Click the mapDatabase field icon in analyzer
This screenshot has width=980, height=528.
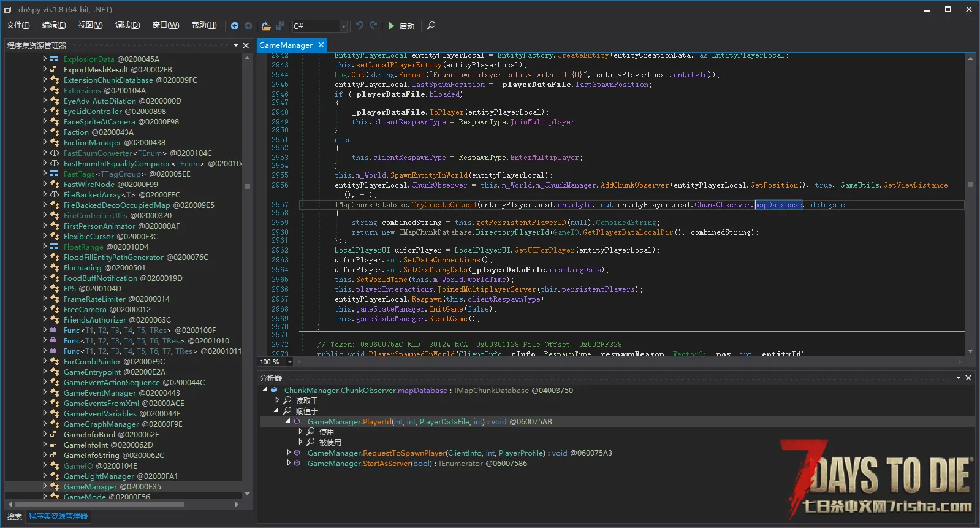tap(275, 390)
